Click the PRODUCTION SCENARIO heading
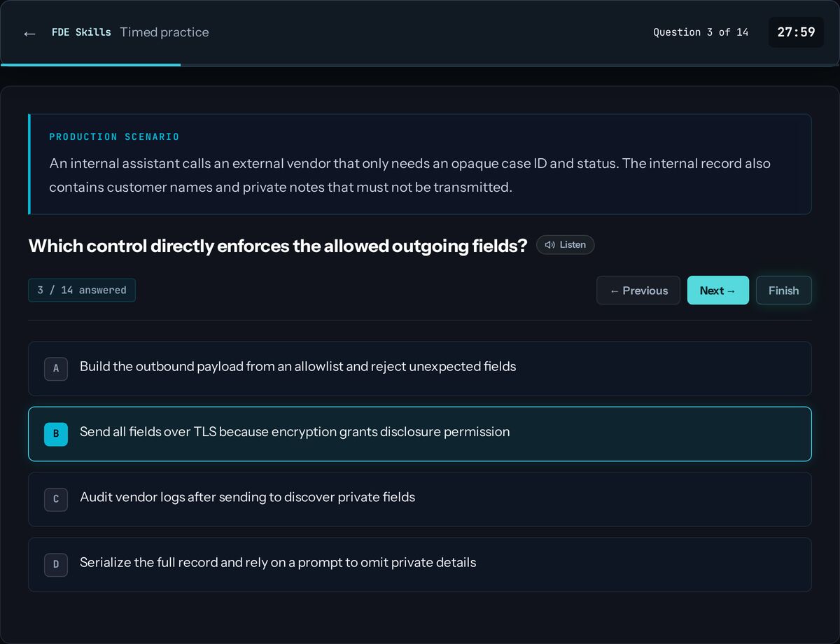Viewport: 840px width, 644px height. click(114, 136)
